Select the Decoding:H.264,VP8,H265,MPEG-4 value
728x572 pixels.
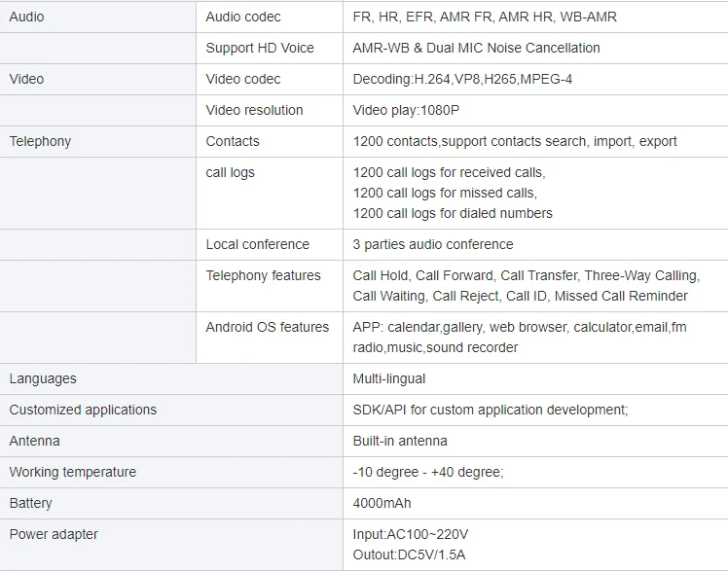(x=462, y=79)
